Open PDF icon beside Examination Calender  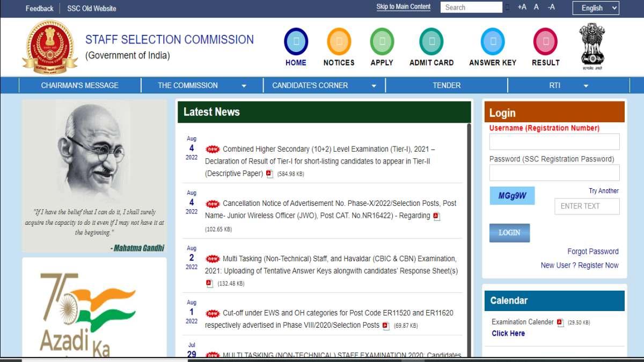pos(560,322)
